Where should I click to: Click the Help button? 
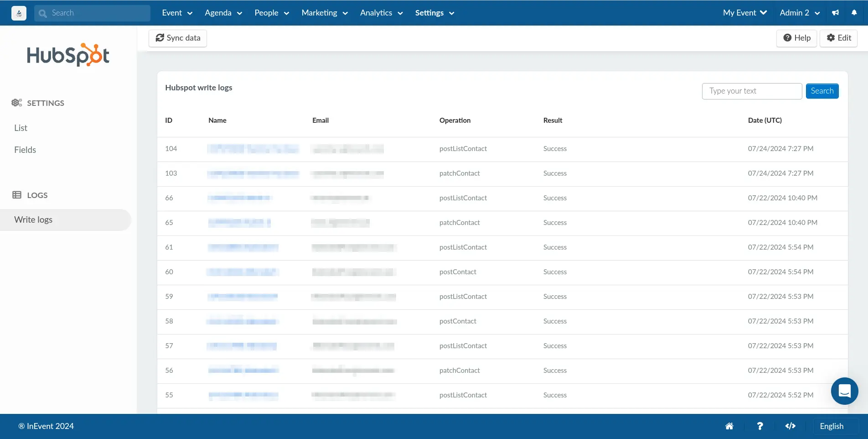(796, 38)
